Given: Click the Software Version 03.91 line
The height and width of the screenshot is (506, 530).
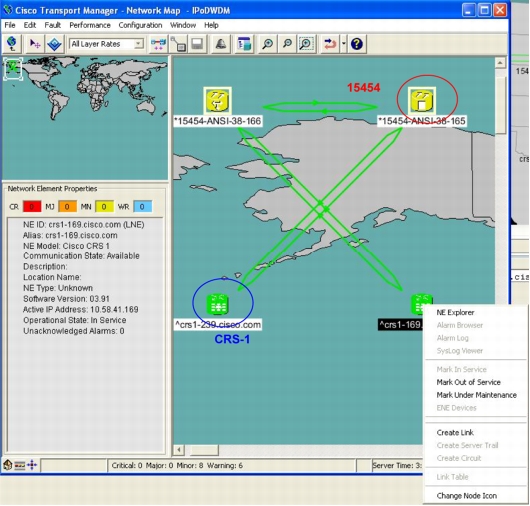Looking at the screenshot, I should coord(66,299).
